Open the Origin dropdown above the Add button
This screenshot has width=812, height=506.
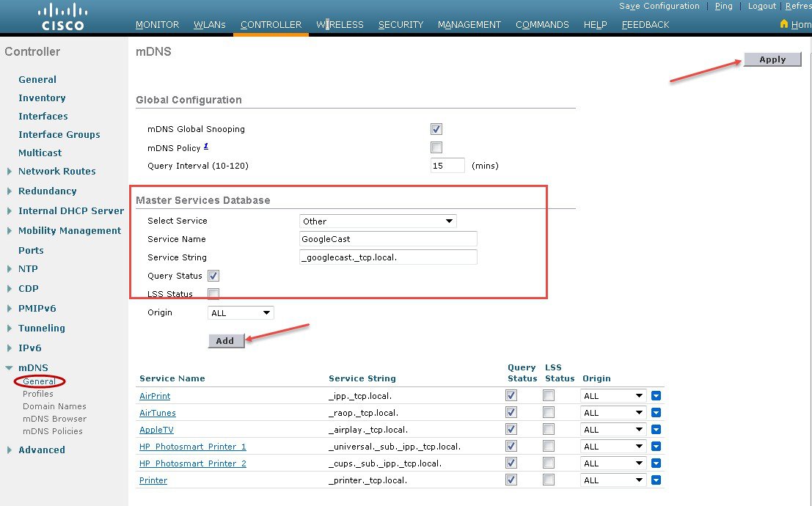pos(240,312)
